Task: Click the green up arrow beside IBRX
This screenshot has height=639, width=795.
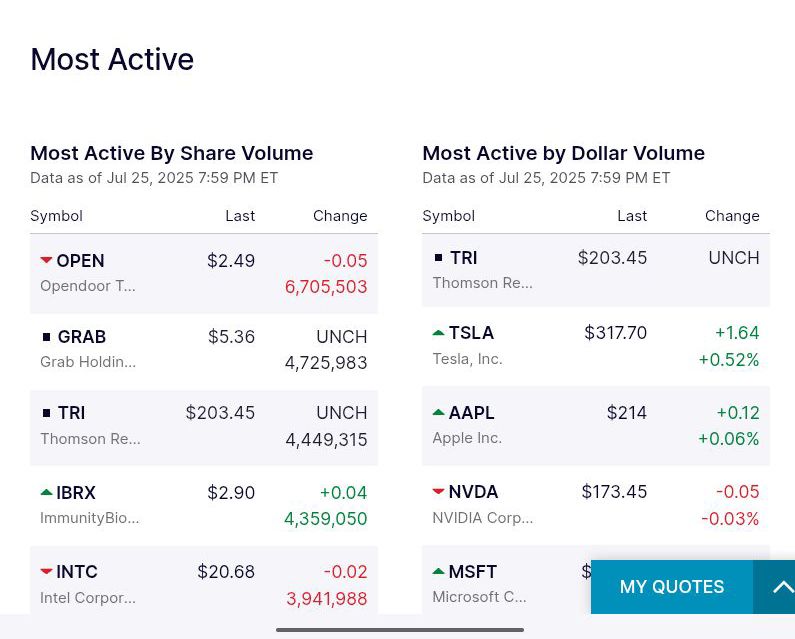Action: (x=46, y=492)
